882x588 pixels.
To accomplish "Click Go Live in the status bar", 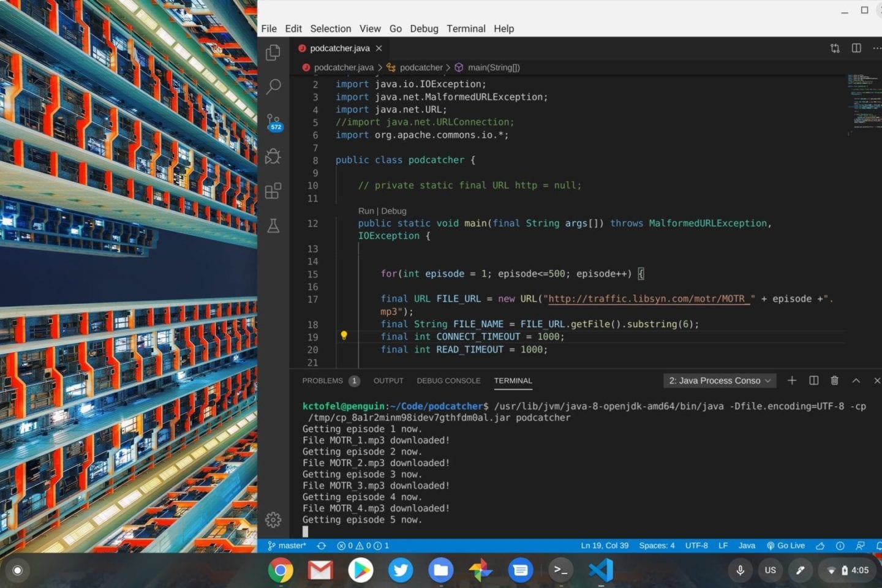I will [x=786, y=546].
